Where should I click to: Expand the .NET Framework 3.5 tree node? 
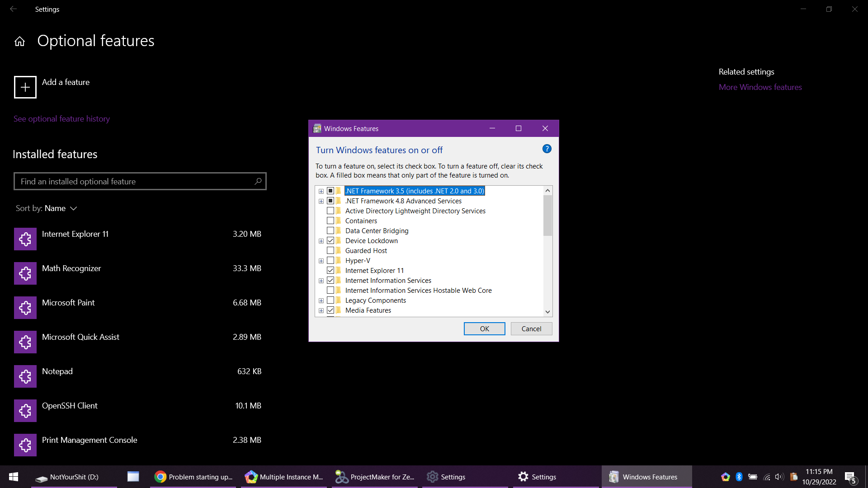pyautogui.click(x=321, y=191)
